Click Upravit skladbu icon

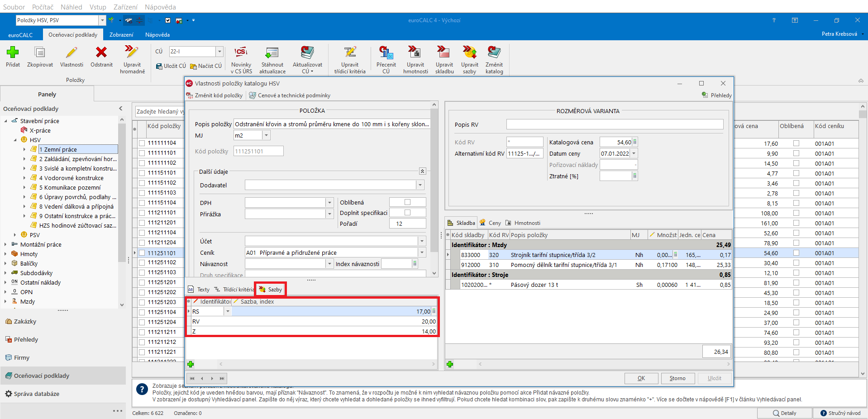444,52
